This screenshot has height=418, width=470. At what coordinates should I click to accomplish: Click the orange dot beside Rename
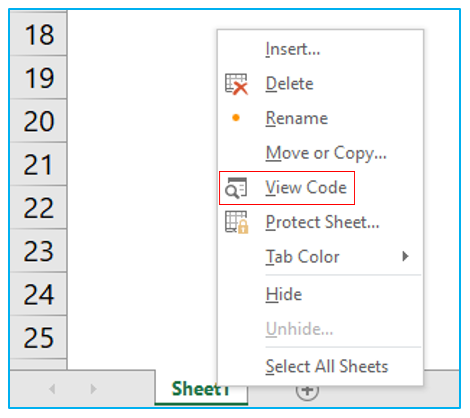pos(236,118)
